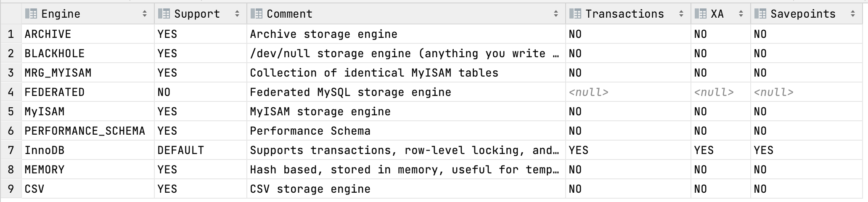Select the DEFAULT support cell
Screen dimensions: 868x202
(x=201, y=150)
